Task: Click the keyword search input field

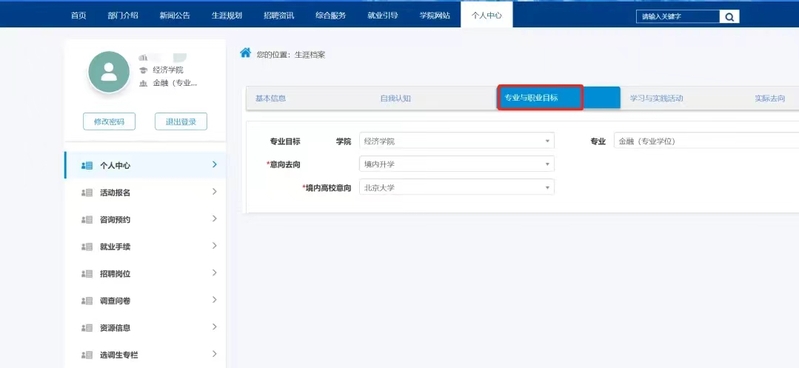Action: (x=678, y=17)
